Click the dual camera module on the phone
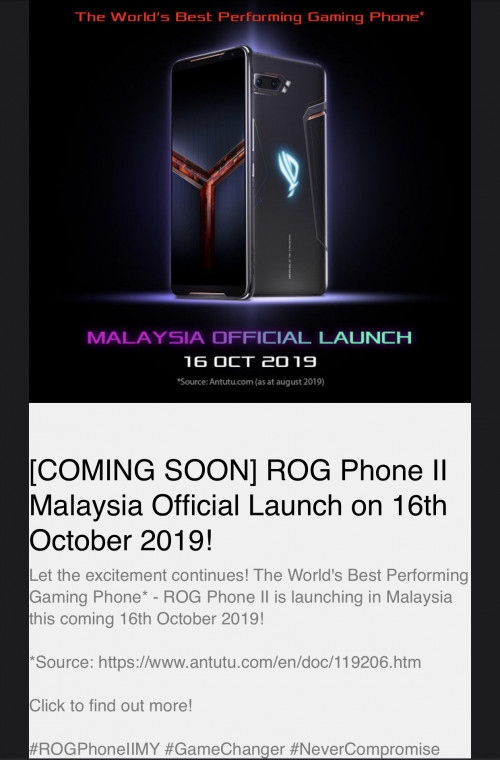This screenshot has width=500, height=760. [x=272, y=83]
